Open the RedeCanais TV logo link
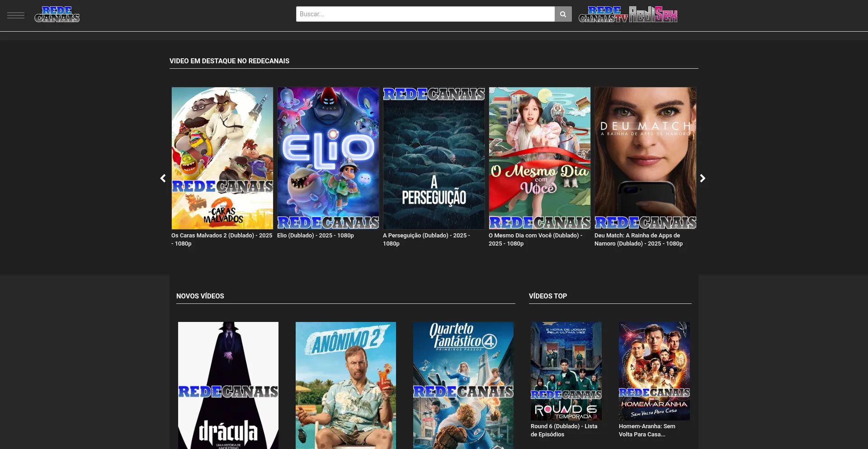This screenshot has width=868, height=449. click(x=603, y=14)
